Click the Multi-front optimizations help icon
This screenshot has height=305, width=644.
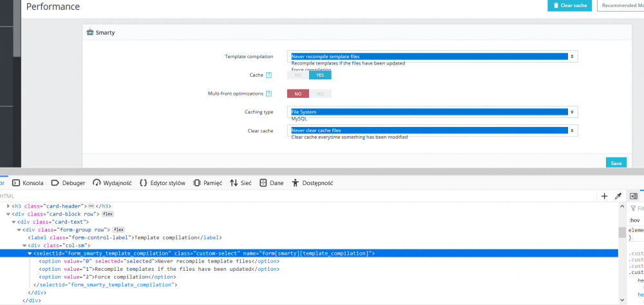(269, 93)
